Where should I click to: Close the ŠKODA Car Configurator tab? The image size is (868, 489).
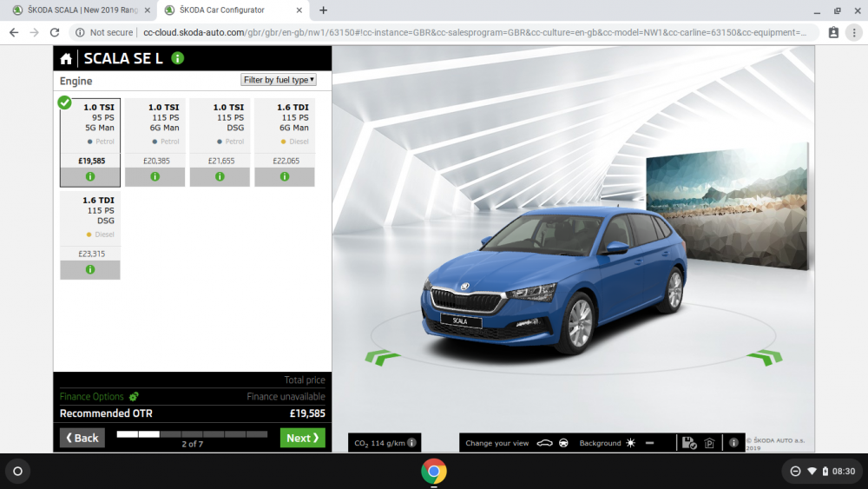pos(299,10)
